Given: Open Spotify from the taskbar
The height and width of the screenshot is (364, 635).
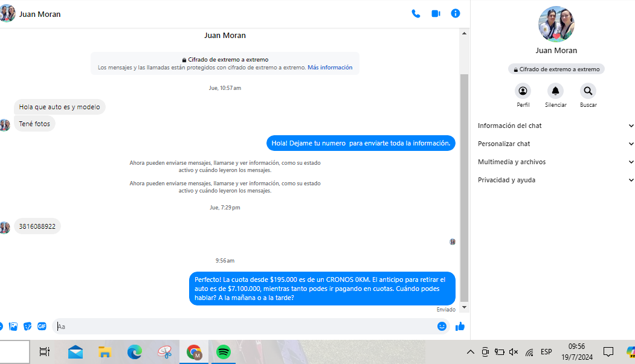Looking at the screenshot, I should click(x=223, y=352).
